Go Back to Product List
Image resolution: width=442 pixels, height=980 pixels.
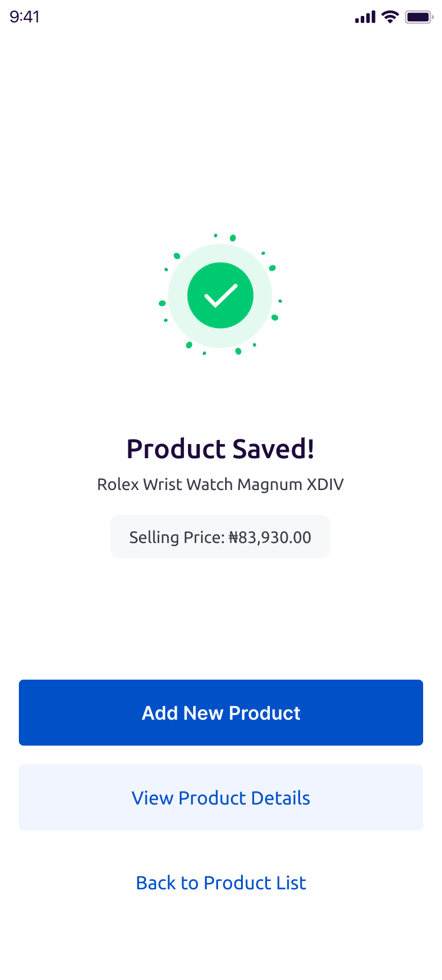[221, 883]
